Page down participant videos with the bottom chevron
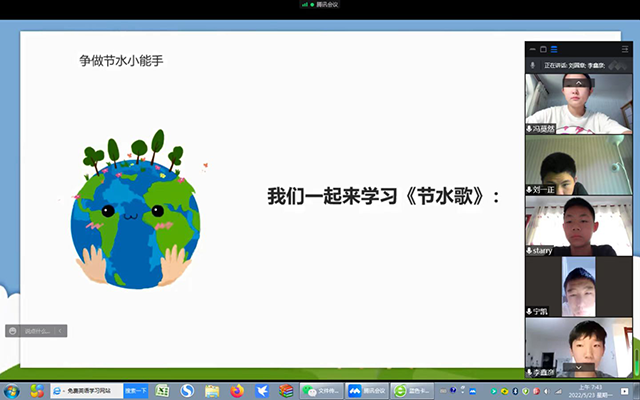Screen dimensions: 640x400 point(578,367)
